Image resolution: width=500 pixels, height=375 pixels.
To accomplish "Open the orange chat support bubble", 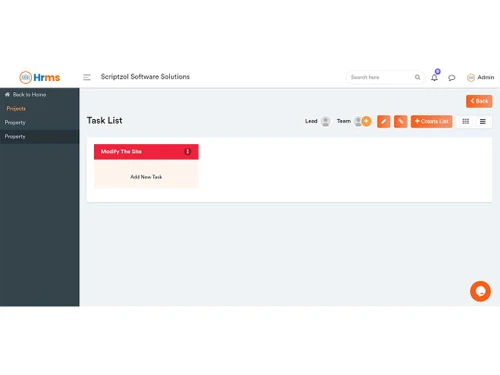I will 480,291.
